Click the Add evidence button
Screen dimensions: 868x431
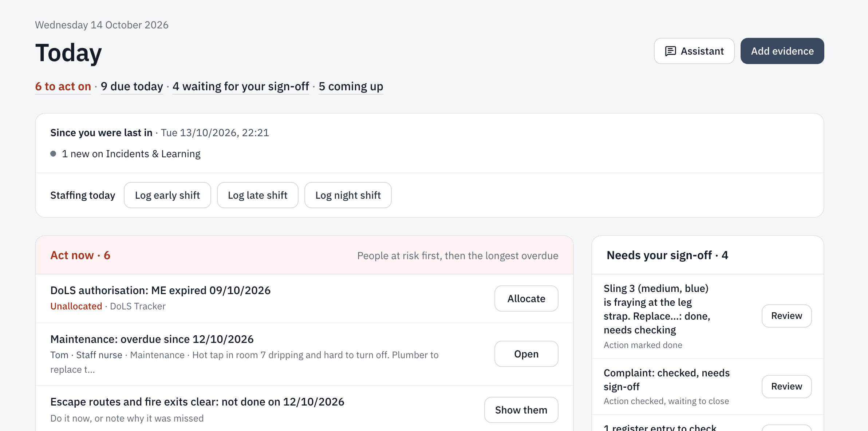pyautogui.click(x=782, y=51)
